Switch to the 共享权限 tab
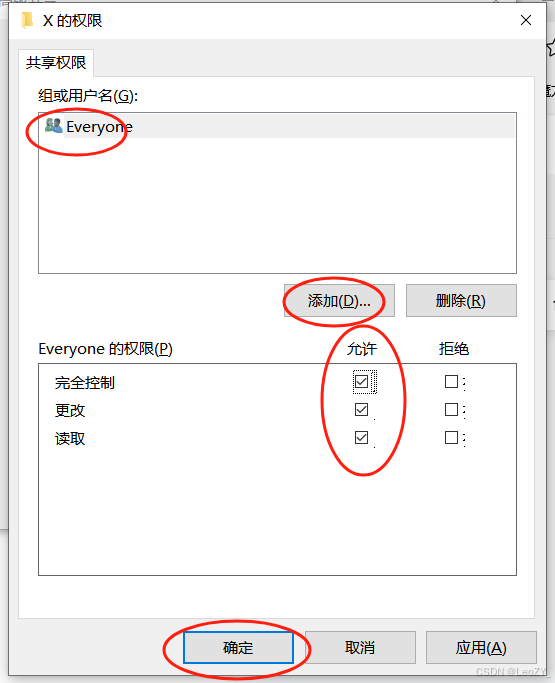The width and height of the screenshot is (555, 683). pos(56,63)
